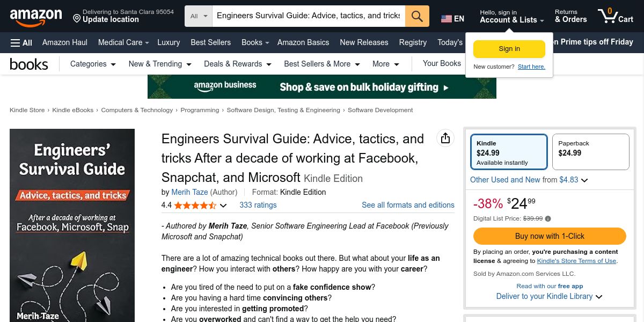Select the Paperback format option
The height and width of the screenshot is (322, 644).
coord(590,152)
